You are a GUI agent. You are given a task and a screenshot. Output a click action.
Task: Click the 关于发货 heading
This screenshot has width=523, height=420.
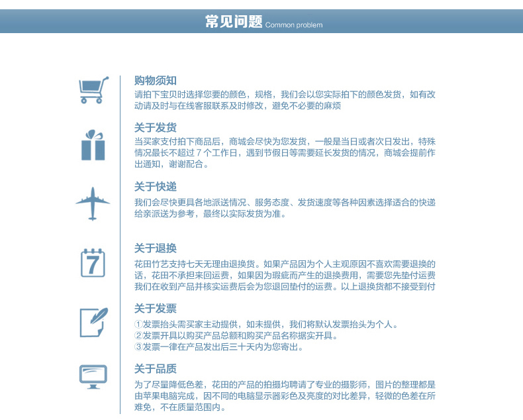pyautogui.click(x=156, y=128)
